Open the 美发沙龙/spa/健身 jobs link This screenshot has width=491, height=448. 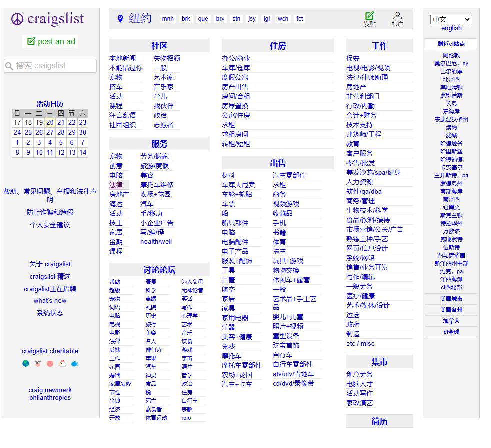pos(373,172)
